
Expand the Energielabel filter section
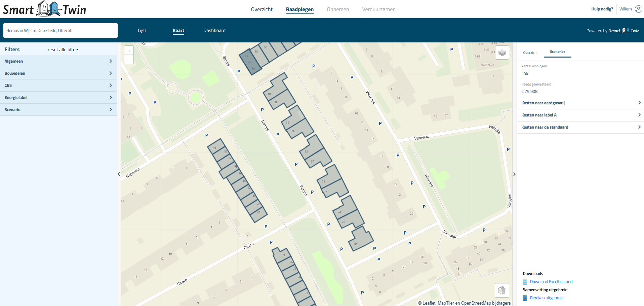(x=58, y=98)
